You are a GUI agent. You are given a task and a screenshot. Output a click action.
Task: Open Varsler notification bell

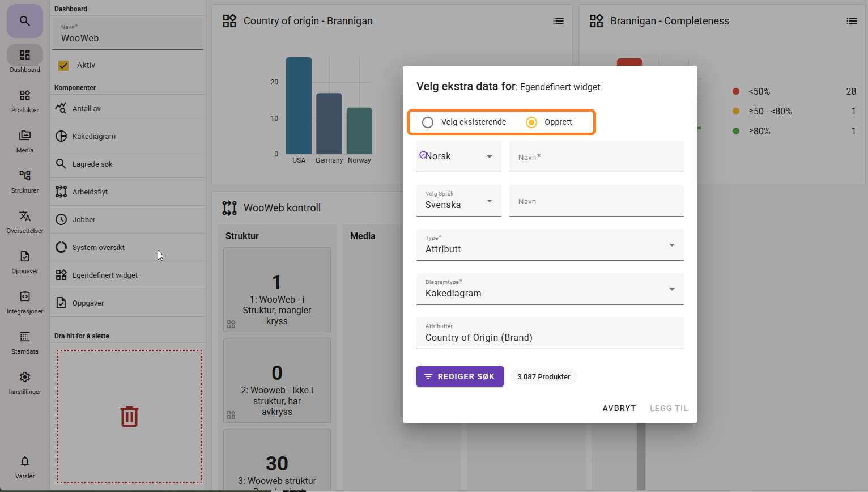click(x=25, y=461)
